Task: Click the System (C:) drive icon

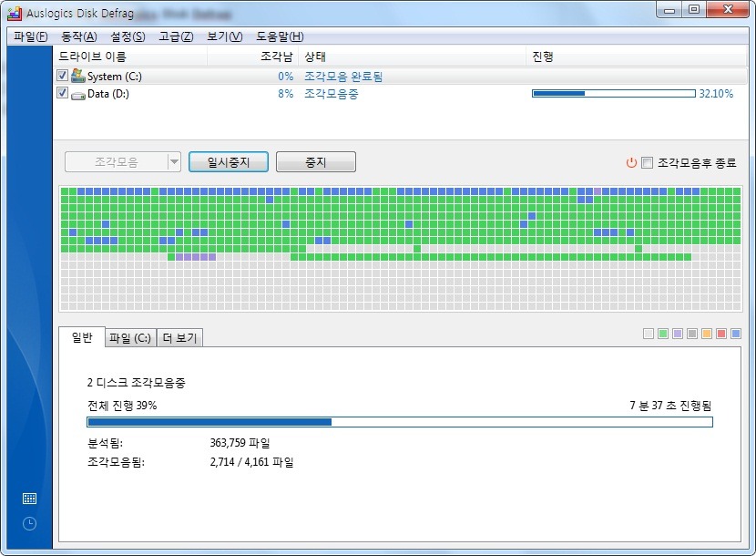Action: pos(77,76)
